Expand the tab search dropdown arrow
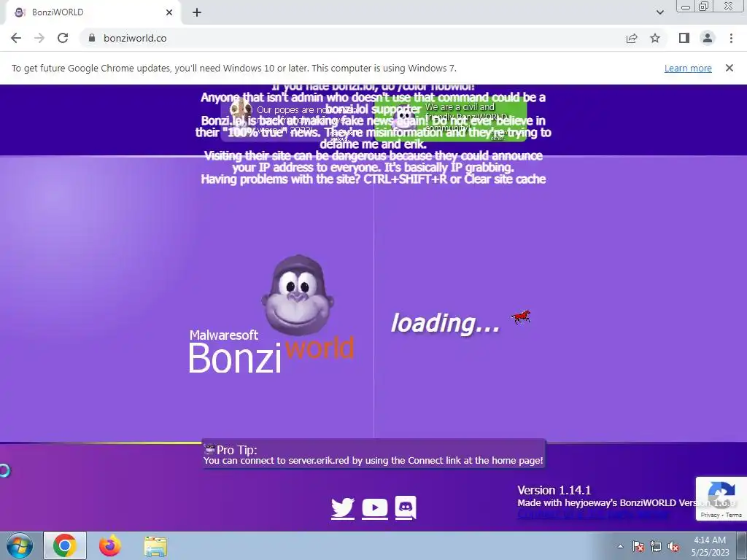Screen dimensions: 747x560 click(x=659, y=12)
